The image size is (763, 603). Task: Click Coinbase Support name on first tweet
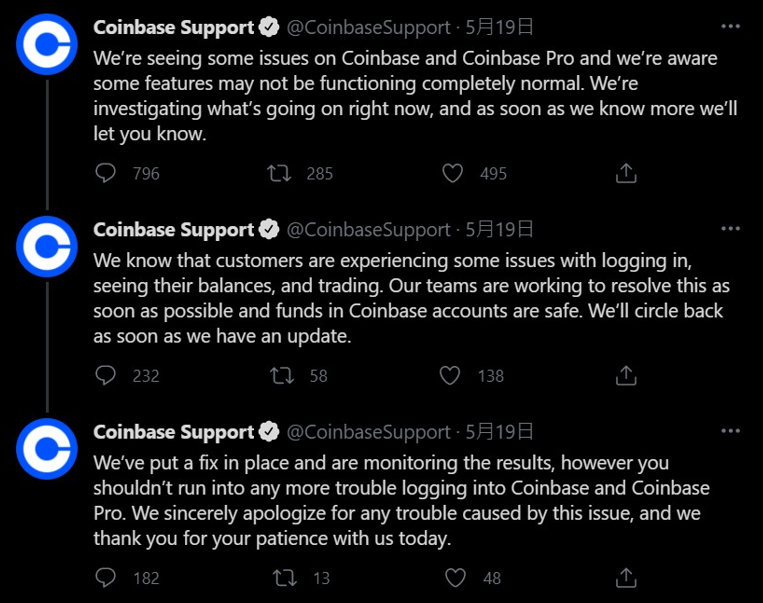[173, 26]
